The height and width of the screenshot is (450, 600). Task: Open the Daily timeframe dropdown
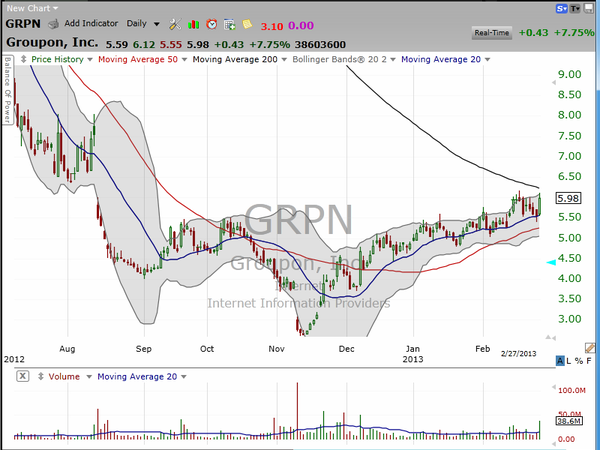[x=143, y=24]
